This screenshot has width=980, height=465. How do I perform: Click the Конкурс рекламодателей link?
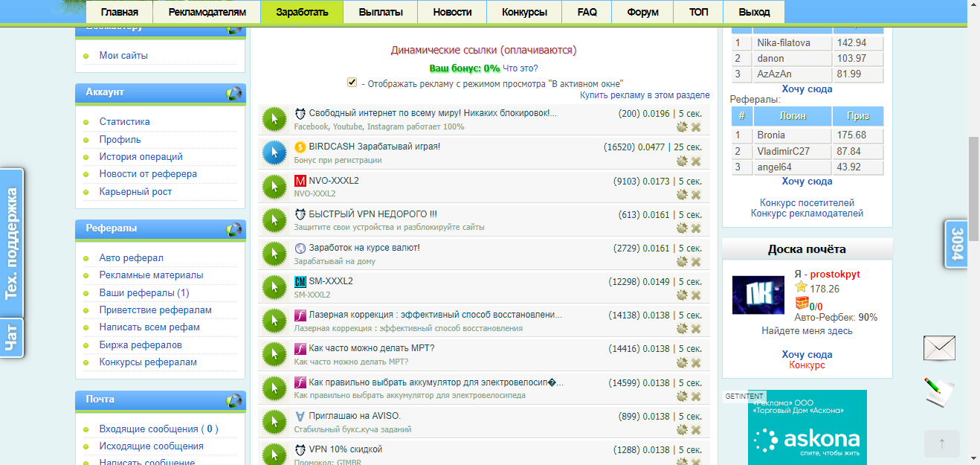click(x=807, y=214)
